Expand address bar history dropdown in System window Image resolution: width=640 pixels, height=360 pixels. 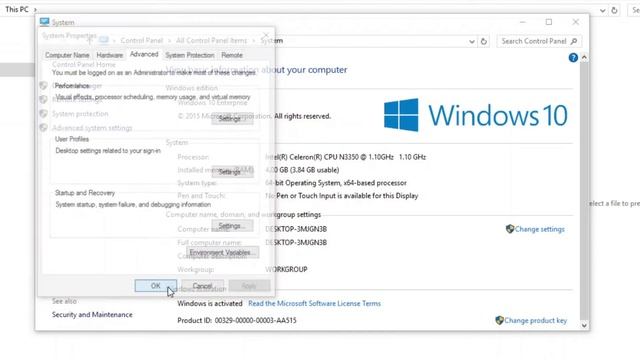click(472, 41)
